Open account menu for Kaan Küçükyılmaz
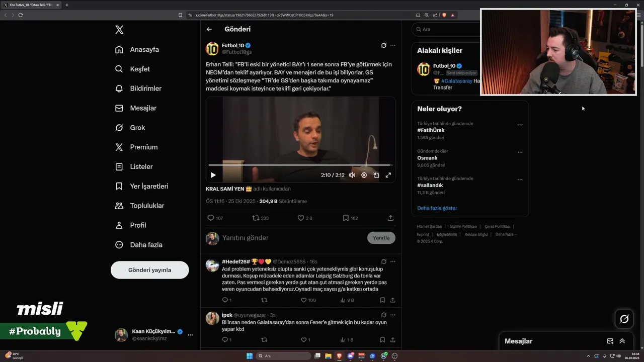Image resolution: width=644 pixels, height=362 pixels. (x=190, y=335)
